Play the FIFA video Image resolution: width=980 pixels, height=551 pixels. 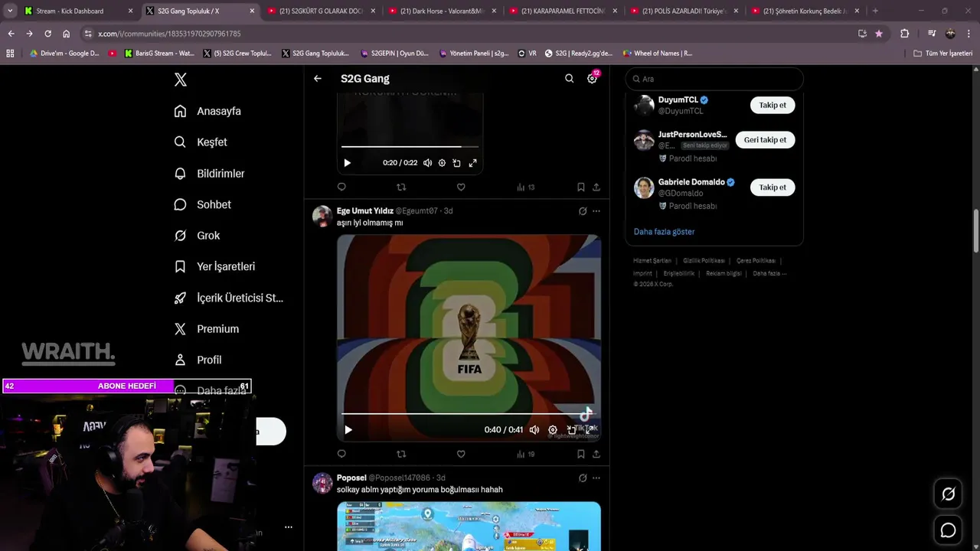pos(348,430)
